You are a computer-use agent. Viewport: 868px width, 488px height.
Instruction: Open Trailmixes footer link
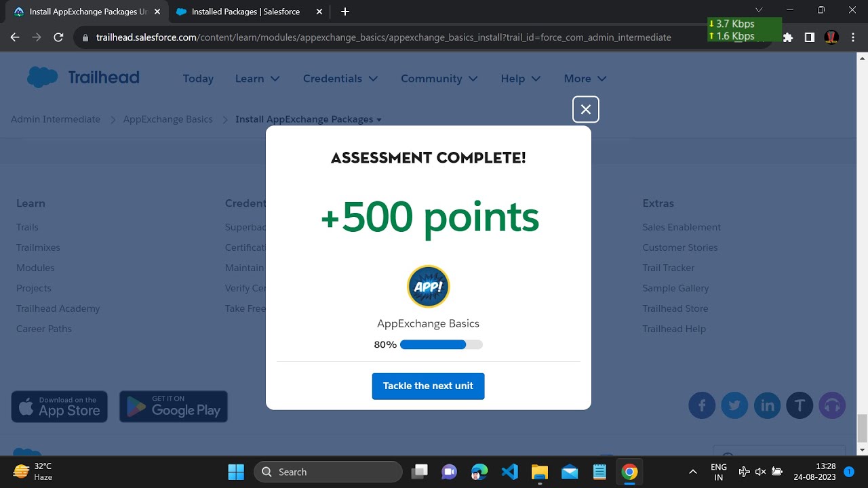[x=38, y=247]
